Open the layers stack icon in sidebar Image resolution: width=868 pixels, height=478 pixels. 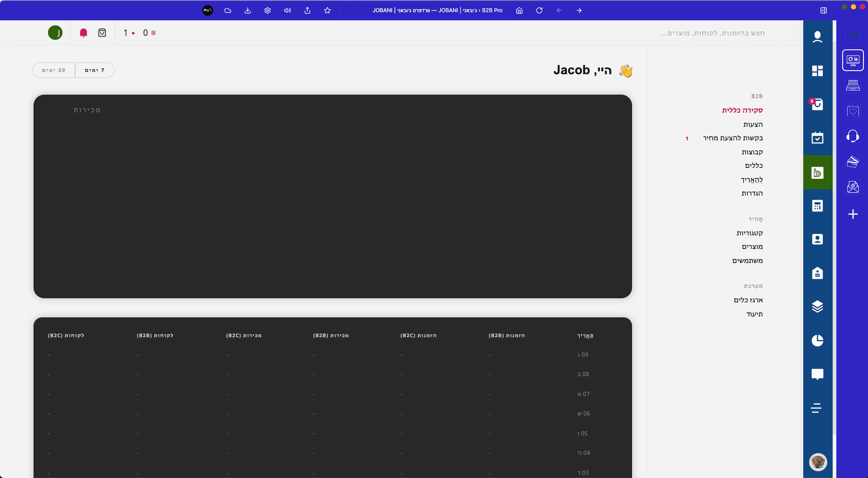pyautogui.click(x=817, y=306)
